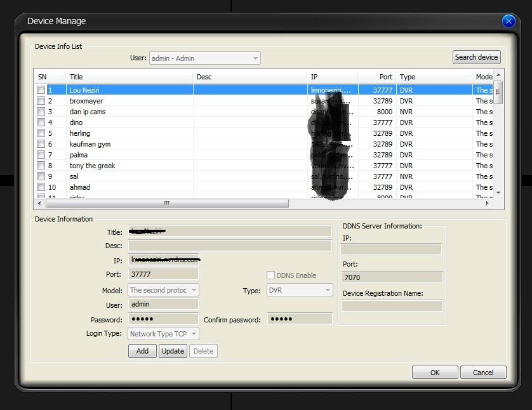Click the Search device button
The width and height of the screenshot is (532, 410).
point(476,57)
